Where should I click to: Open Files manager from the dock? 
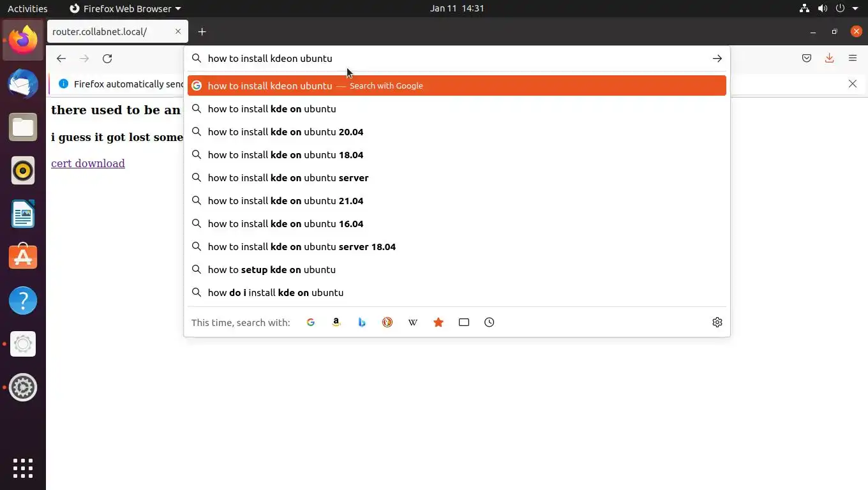23,127
